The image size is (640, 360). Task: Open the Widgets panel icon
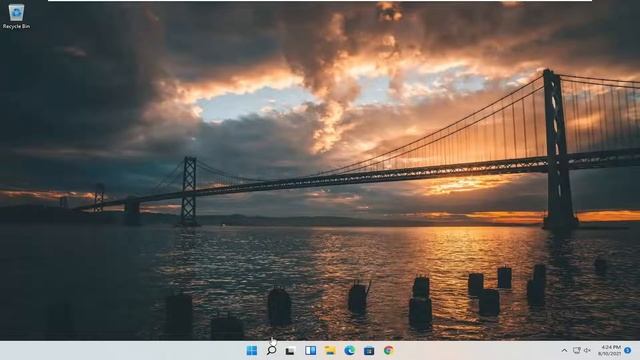[310, 351]
